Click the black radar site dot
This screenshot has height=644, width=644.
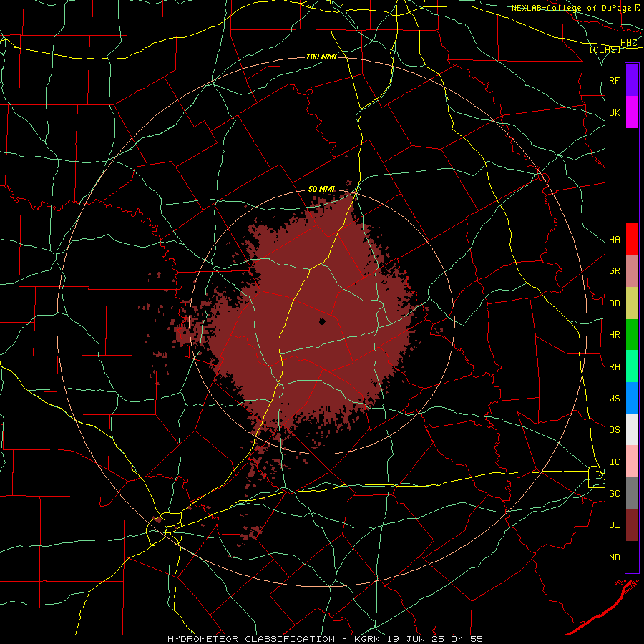(x=323, y=321)
